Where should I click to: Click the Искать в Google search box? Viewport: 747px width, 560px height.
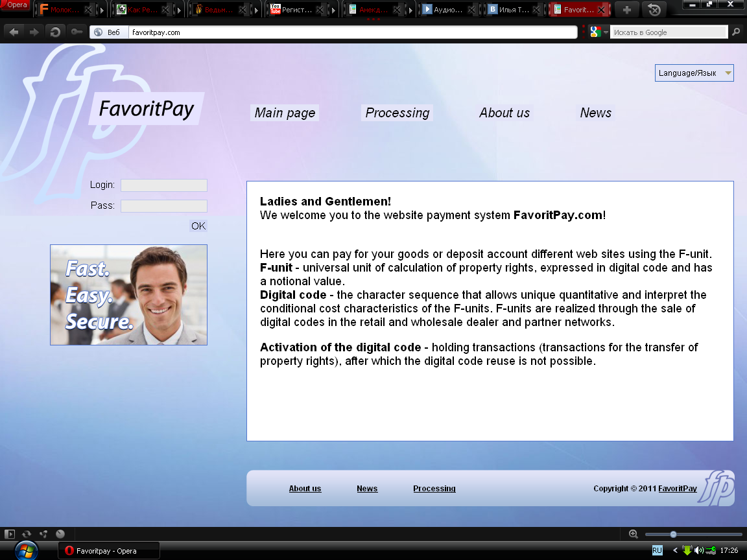[669, 32]
